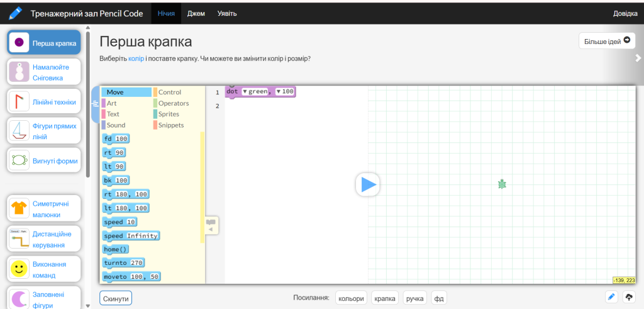Run the program with the play button
This screenshot has height=309, width=644.
(367, 184)
